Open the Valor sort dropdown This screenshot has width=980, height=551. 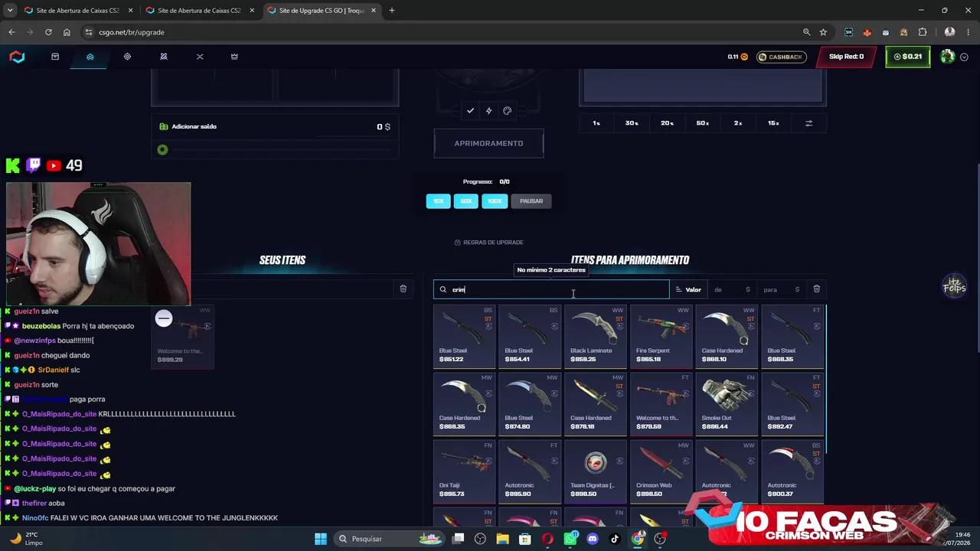coord(688,289)
